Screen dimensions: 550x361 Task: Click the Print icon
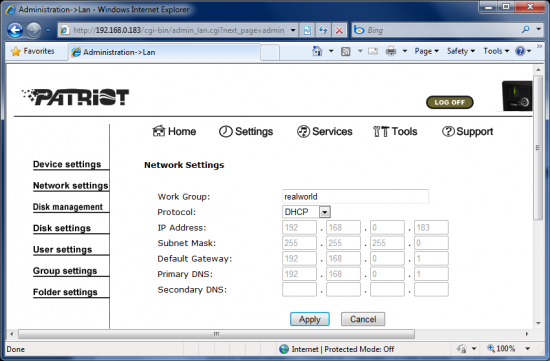click(391, 51)
